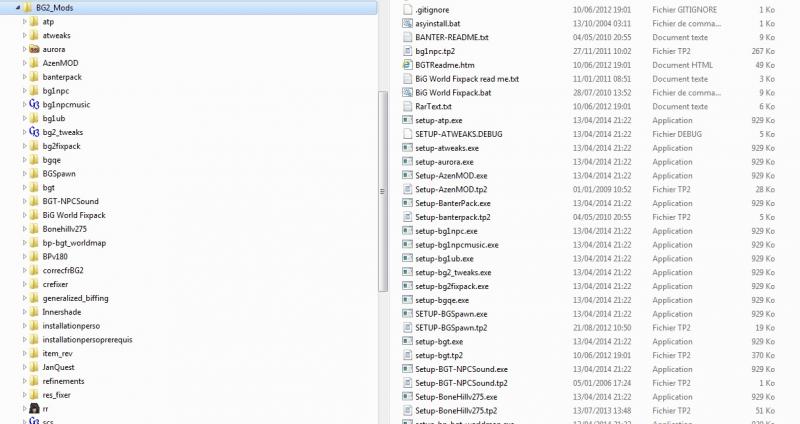Screen dimensions: 800x424
Task: Expand the crefixer folder node
Action: pyautogui.click(x=24, y=284)
